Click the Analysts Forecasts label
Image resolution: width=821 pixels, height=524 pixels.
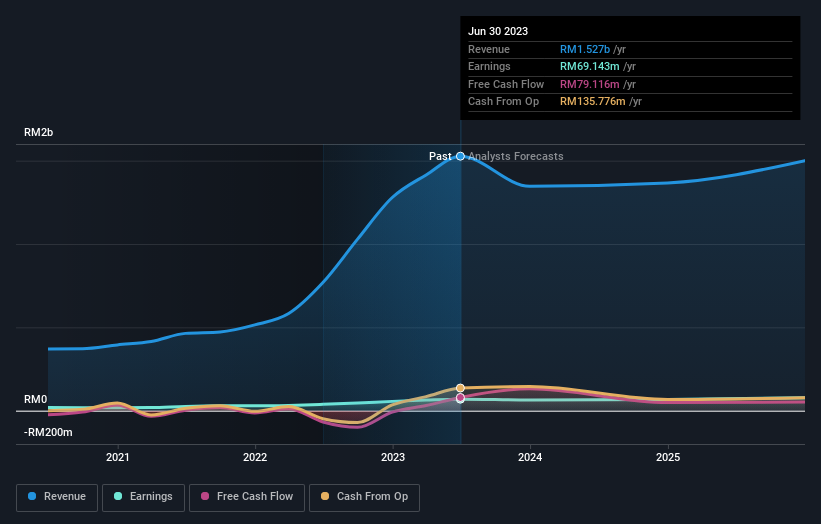click(516, 156)
